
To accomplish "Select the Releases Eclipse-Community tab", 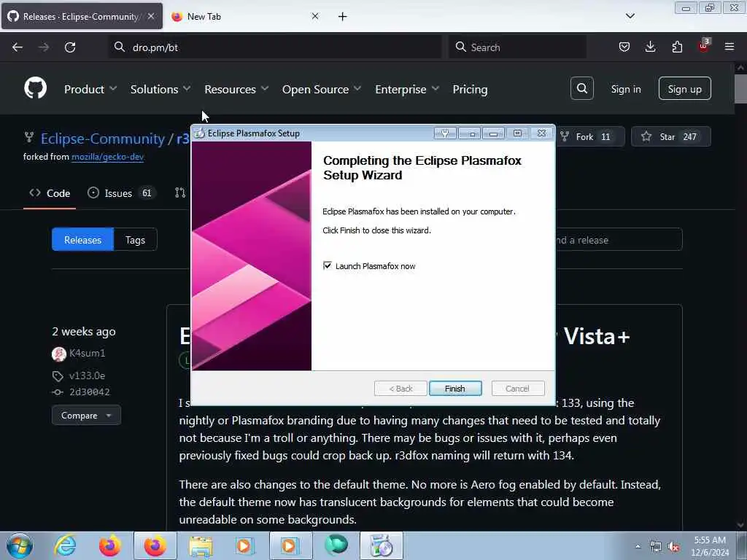I will pyautogui.click(x=82, y=16).
